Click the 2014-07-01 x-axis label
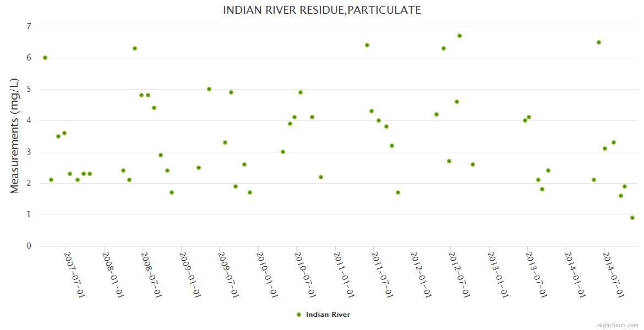Viewport: 644px width, 330px height. pos(614,274)
